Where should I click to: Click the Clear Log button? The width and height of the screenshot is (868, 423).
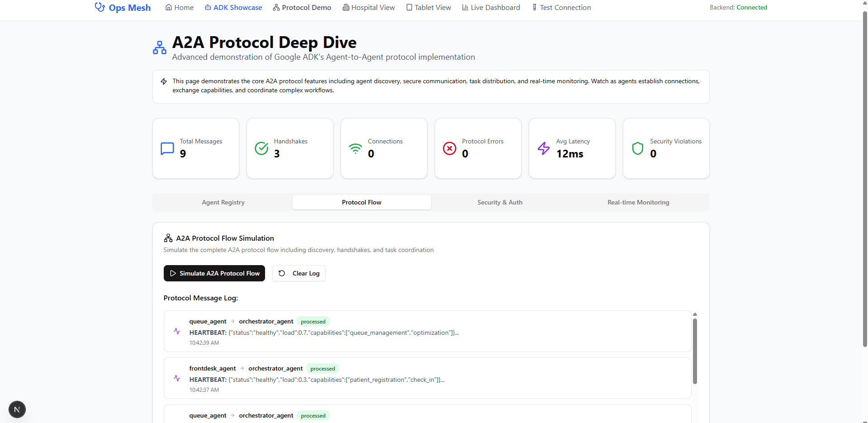(299, 273)
